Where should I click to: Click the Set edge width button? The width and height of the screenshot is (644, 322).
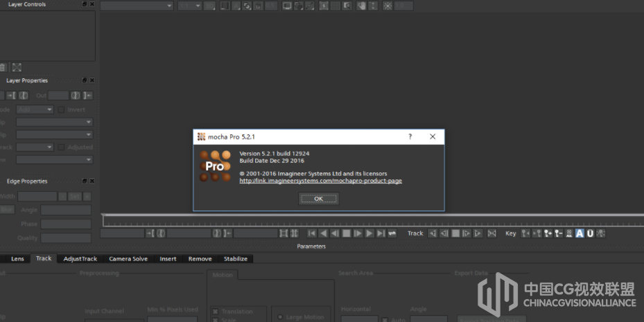pyautogui.click(x=75, y=197)
